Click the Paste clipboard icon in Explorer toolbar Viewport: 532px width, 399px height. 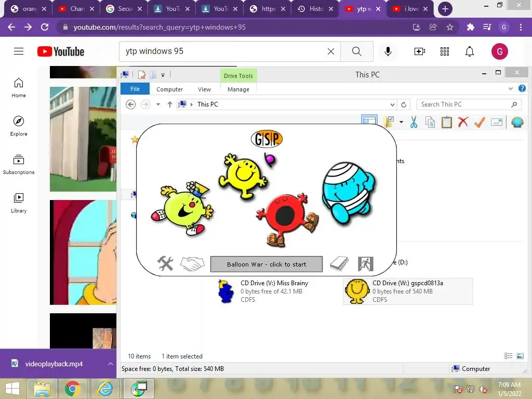coord(446,122)
